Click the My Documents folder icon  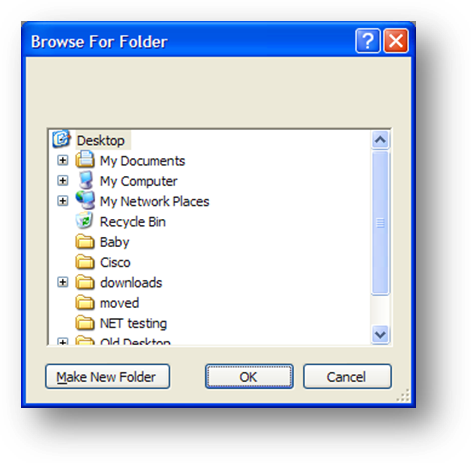[85, 159]
